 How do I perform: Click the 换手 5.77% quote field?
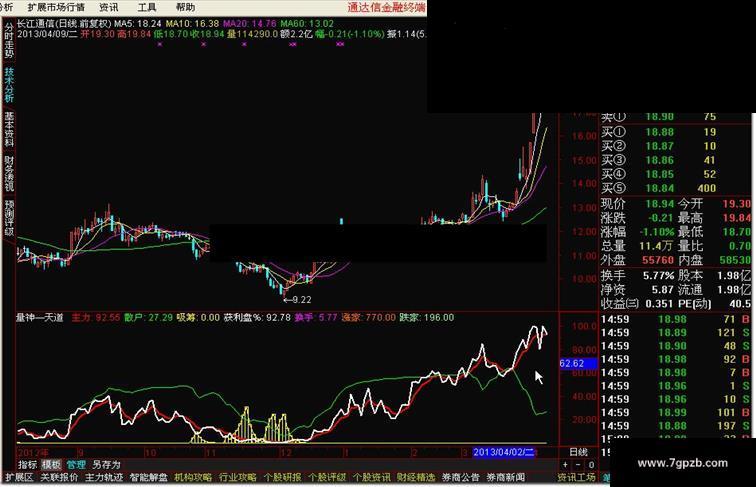pos(637,276)
